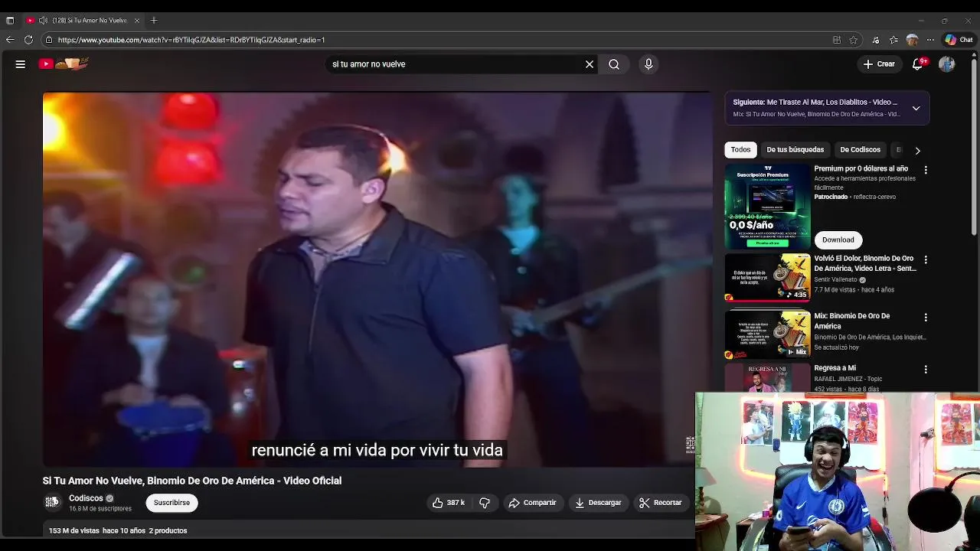Create clip with Recortar button
The height and width of the screenshot is (551, 980).
point(660,503)
